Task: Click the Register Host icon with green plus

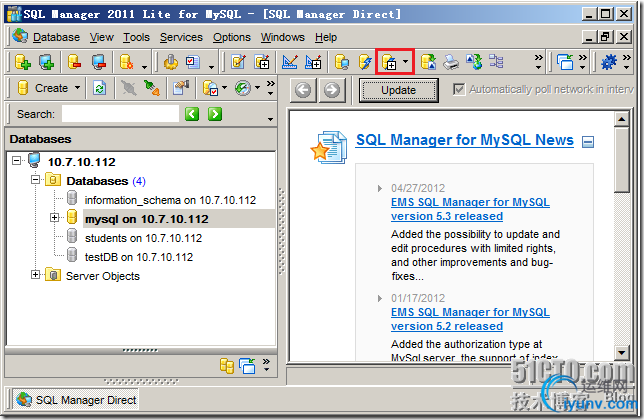Action: tap(46, 62)
